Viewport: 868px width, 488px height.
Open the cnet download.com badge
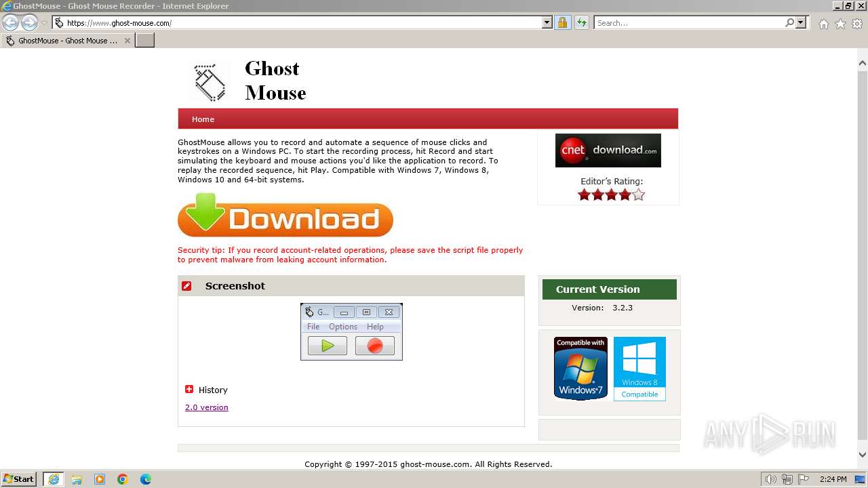tap(608, 150)
